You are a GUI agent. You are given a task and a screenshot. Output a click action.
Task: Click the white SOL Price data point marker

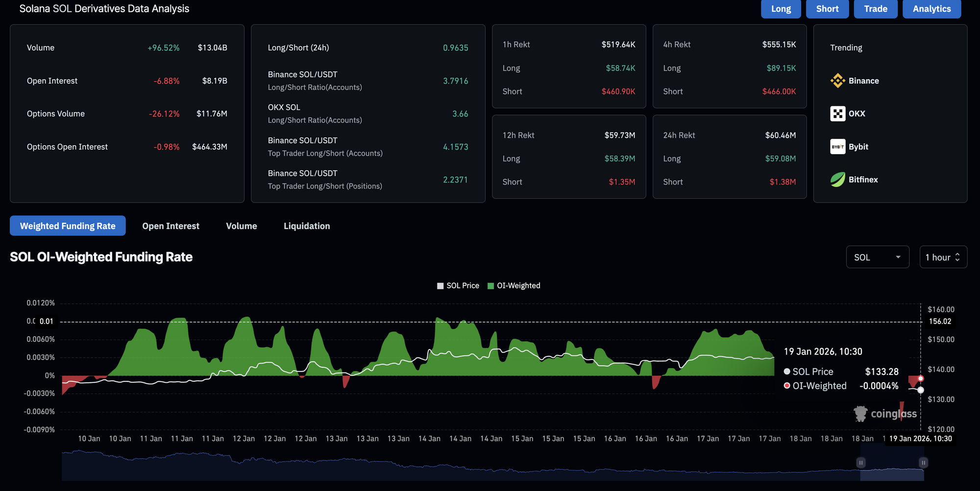pyautogui.click(x=921, y=390)
